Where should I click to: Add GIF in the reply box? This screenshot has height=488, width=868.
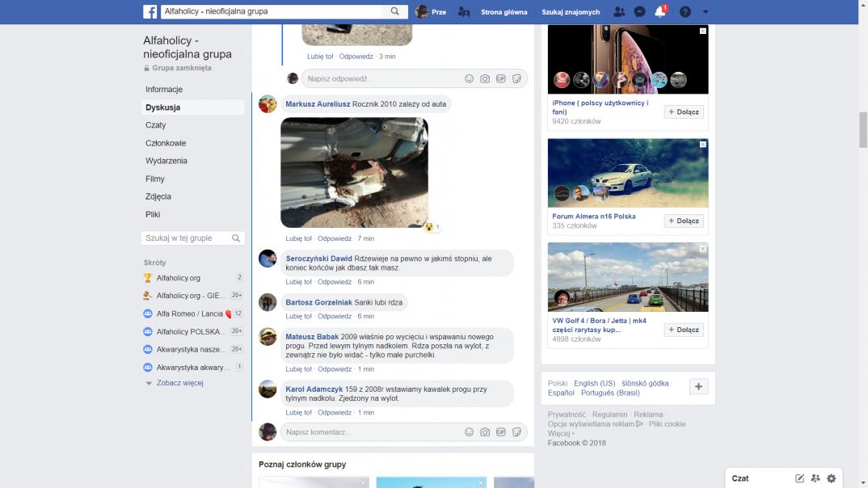tap(501, 78)
